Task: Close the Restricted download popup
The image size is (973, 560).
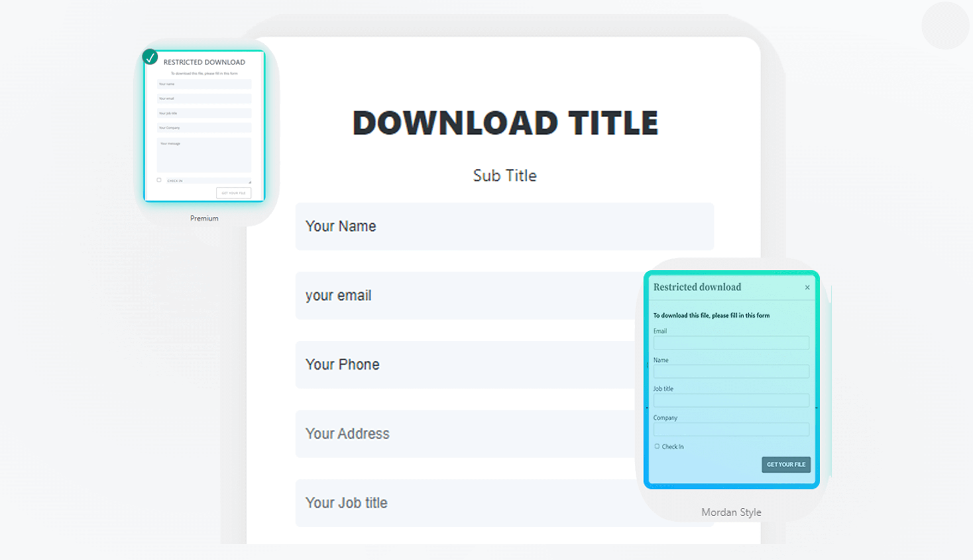Action: pyautogui.click(x=807, y=287)
